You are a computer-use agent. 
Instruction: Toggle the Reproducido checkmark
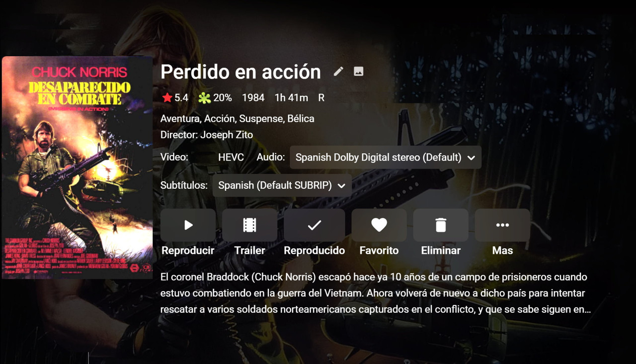point(314,225)
